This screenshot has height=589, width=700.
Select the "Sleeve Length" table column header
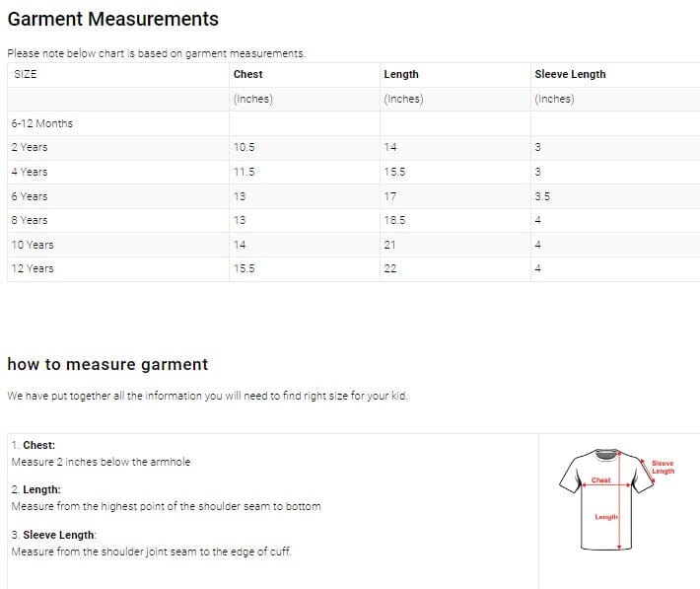(x=570, y=74)
